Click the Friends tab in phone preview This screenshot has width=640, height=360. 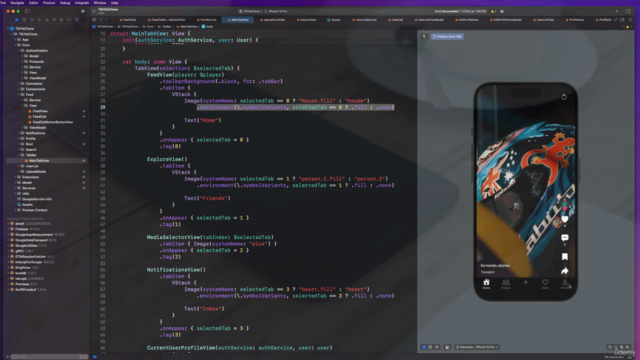coord(506,284)
